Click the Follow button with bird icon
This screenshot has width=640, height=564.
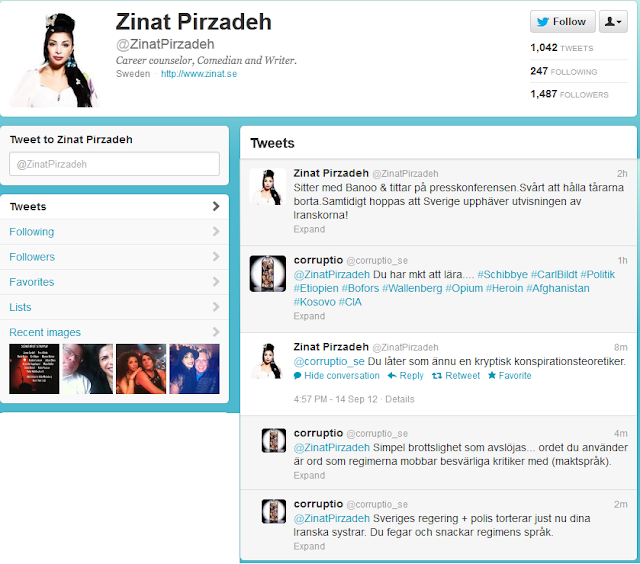(x=562, y=22)
